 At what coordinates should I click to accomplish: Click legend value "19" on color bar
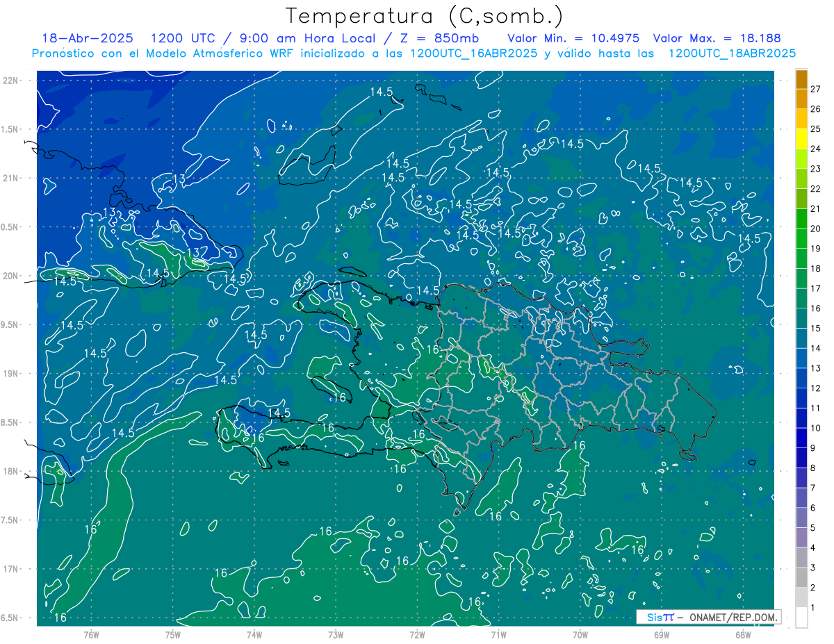816,249
